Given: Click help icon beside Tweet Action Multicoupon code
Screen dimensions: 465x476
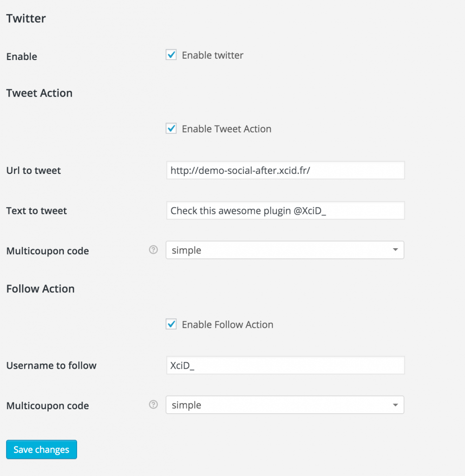Looking at the screenshot, I should [153, 250].
